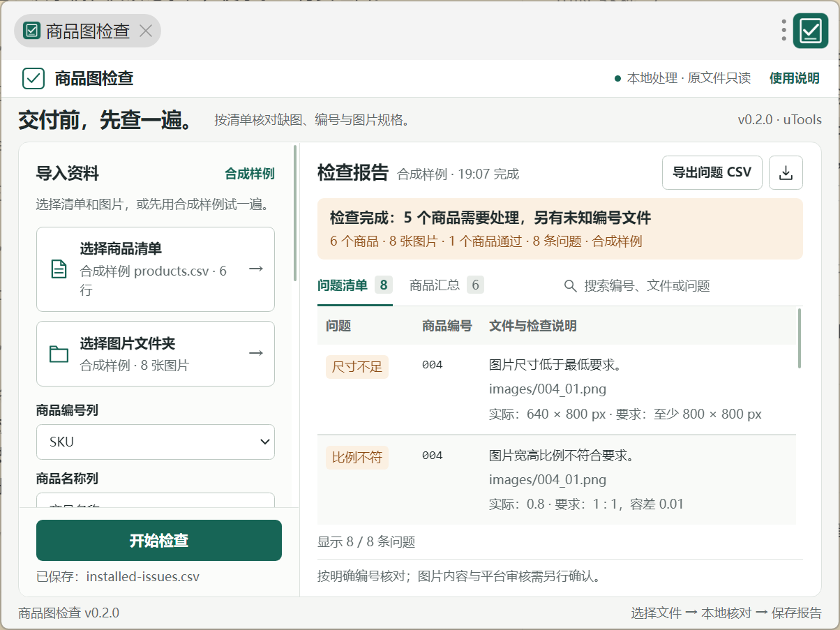Close the 商品图检查 tab with the X

pyautogui.click(x=145, y=31)
